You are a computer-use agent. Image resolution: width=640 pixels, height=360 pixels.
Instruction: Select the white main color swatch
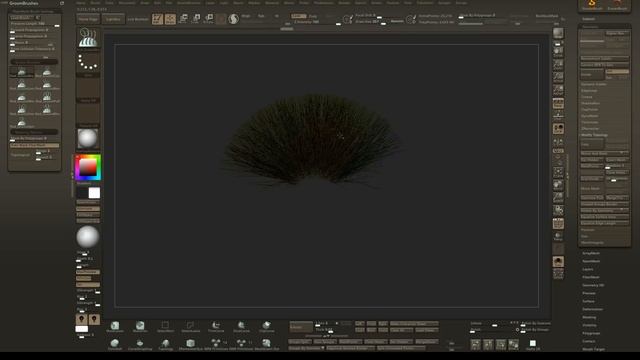[94, 193]
